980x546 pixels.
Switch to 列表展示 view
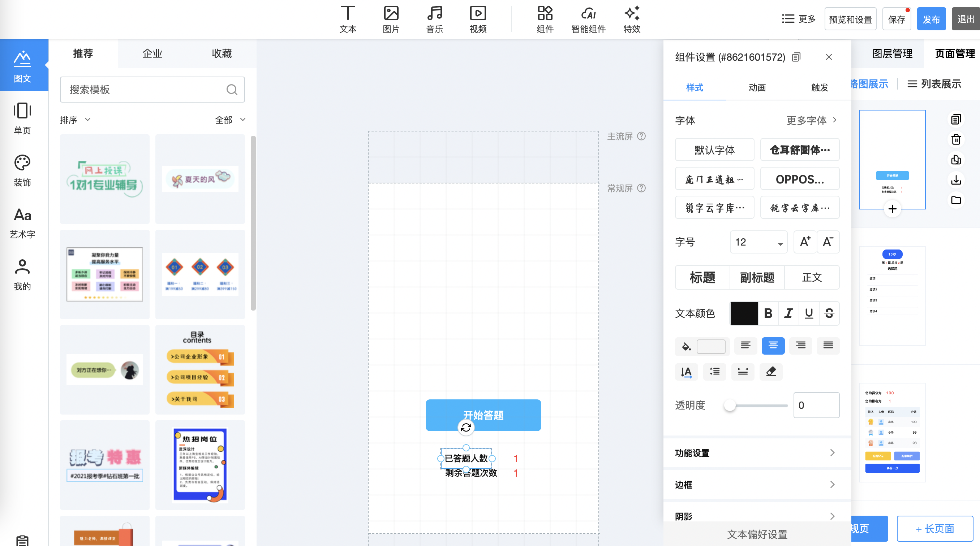[934, 84]
